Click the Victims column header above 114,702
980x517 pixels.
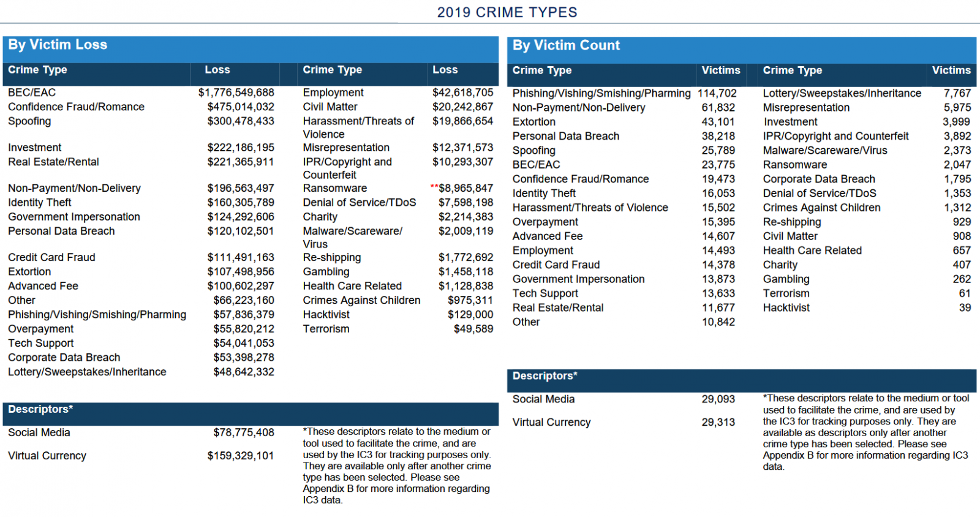coord(720,70)
